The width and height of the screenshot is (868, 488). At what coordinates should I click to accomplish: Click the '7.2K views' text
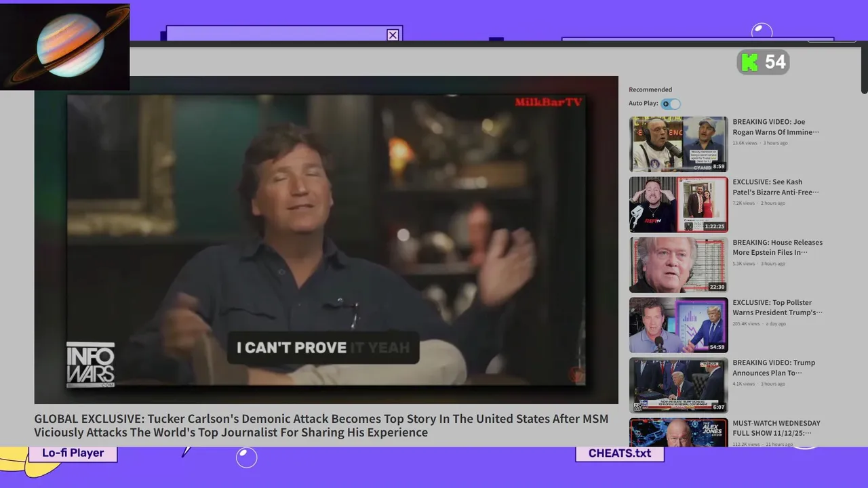pos(744,203)
